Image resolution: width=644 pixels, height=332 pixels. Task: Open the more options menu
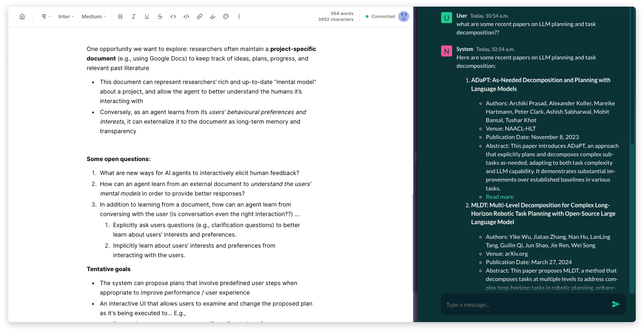(239, 16)
